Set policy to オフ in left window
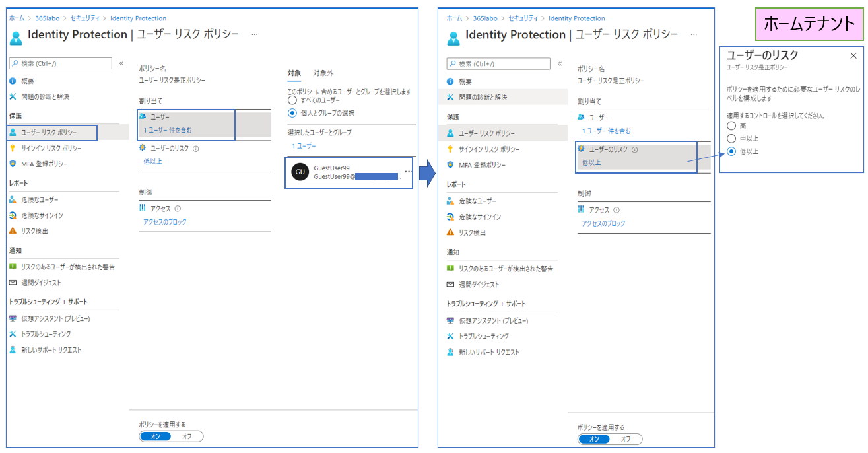868x453 pixels. [x=187, y=436]
